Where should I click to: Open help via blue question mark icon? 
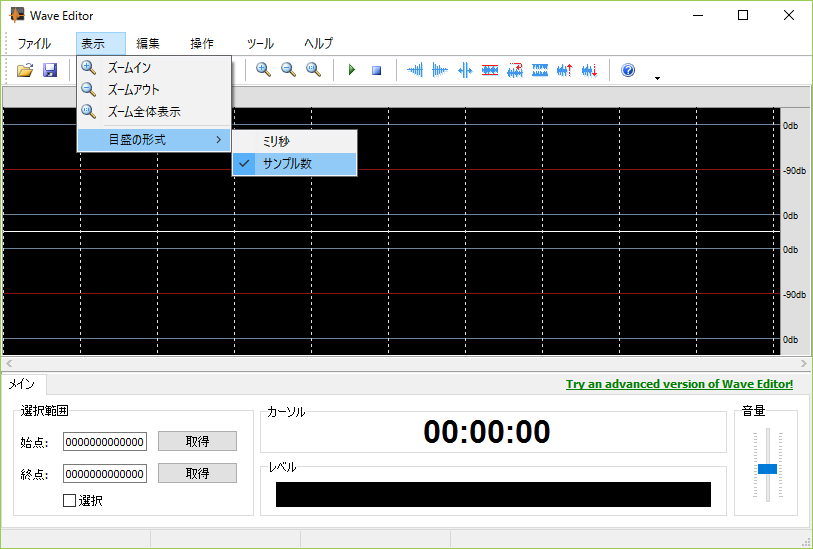628,69
